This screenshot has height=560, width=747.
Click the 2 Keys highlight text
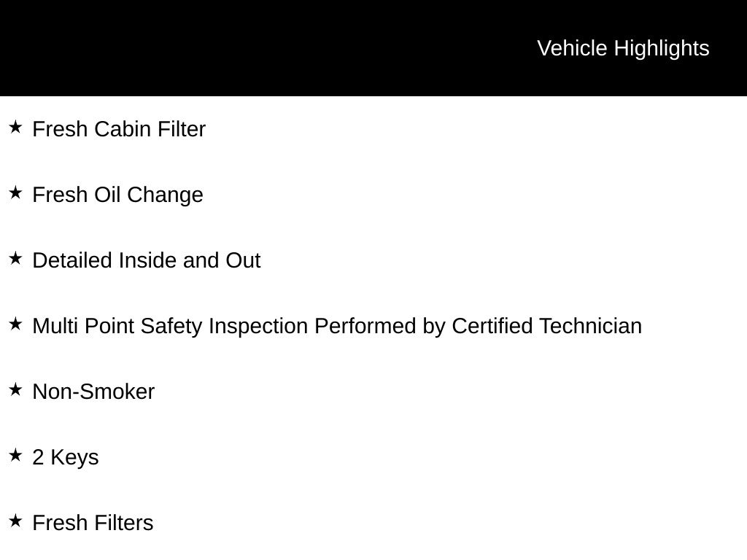66,457
